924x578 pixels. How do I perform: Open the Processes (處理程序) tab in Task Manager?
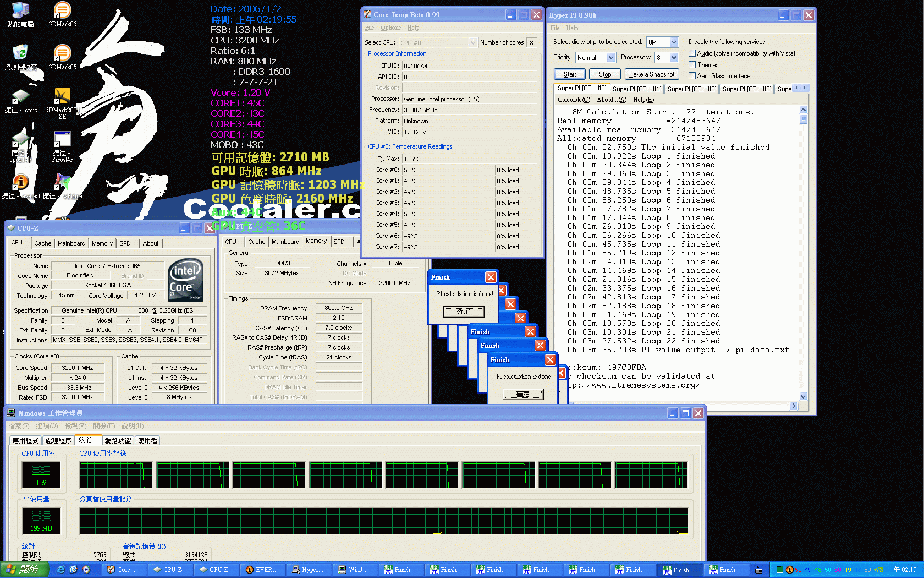click(58, 441)
